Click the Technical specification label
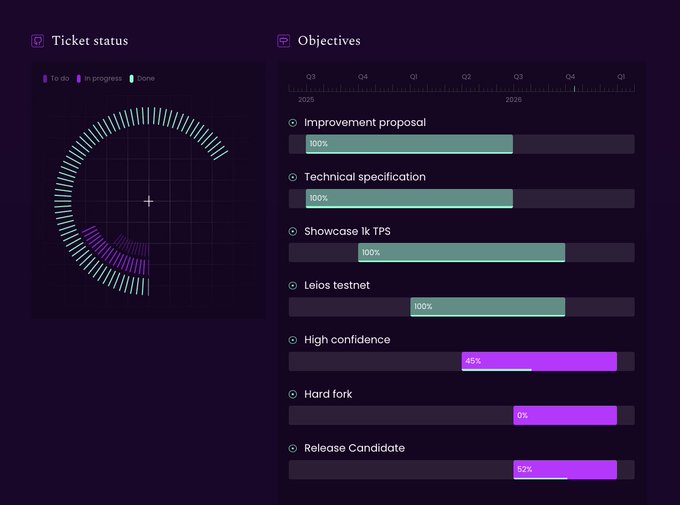 coord(365,177)
